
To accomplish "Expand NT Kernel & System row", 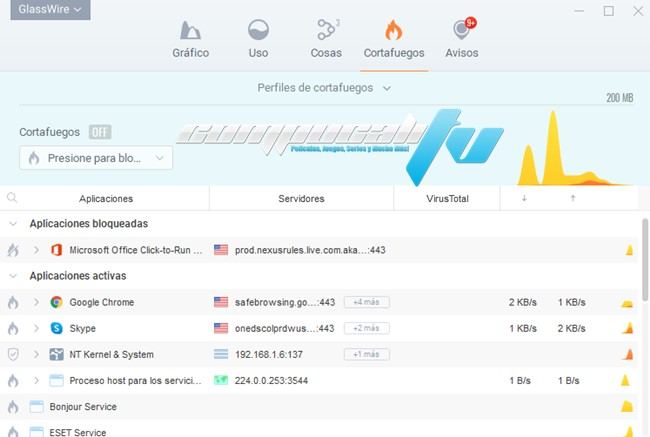I will pos(36,354).
